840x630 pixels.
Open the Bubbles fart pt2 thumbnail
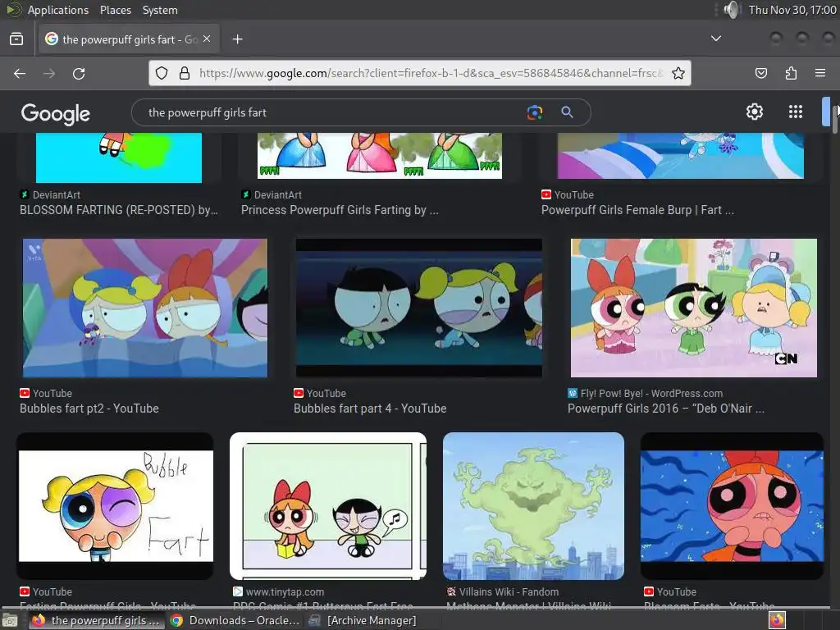click(x=145, y=308)
